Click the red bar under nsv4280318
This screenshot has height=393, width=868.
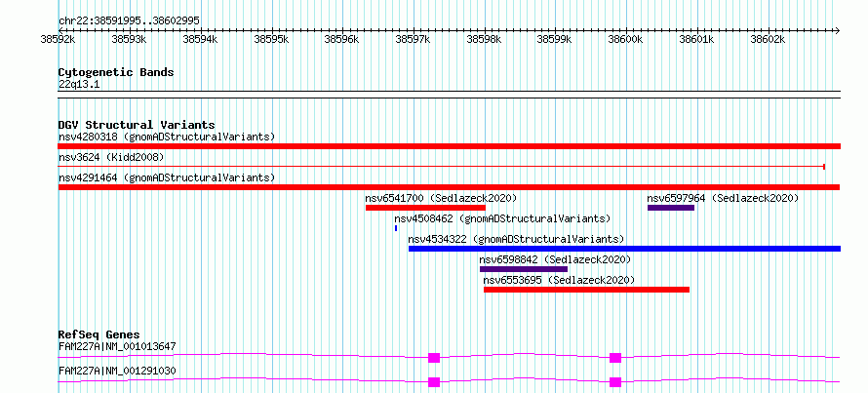coord(450,146)
